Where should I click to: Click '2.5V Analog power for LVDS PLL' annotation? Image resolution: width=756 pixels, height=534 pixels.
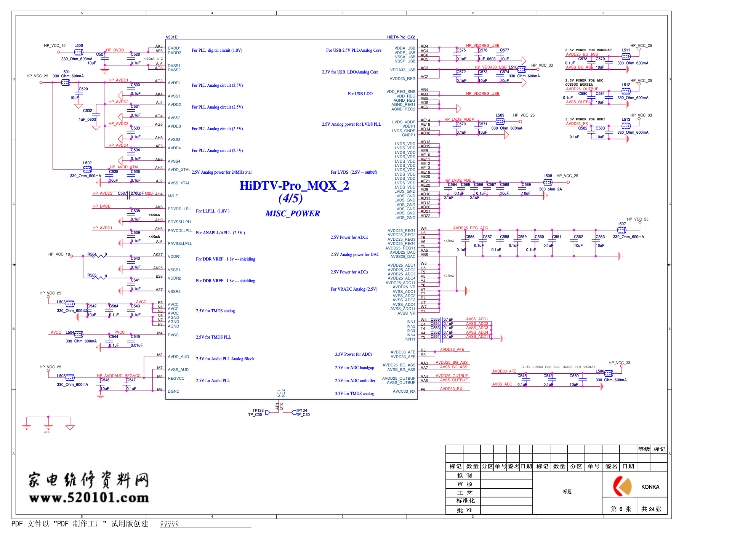351,124
